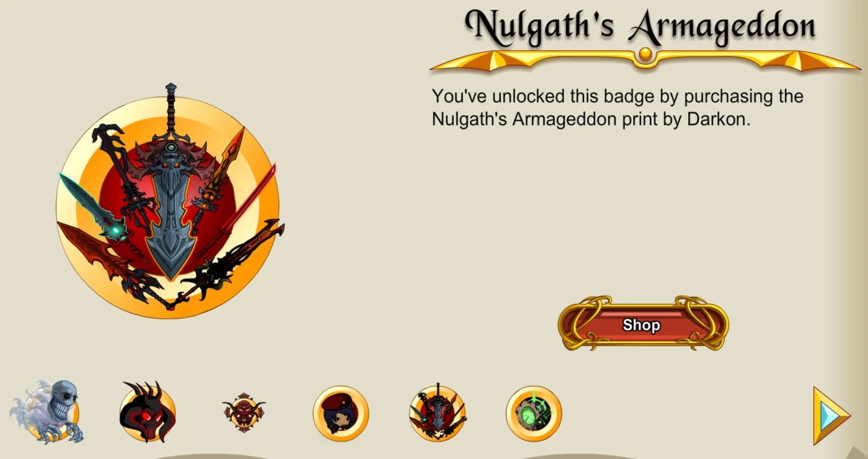868x459 pixels.
Task: Click the gold orb on the title divider
Action: (645, 54)
